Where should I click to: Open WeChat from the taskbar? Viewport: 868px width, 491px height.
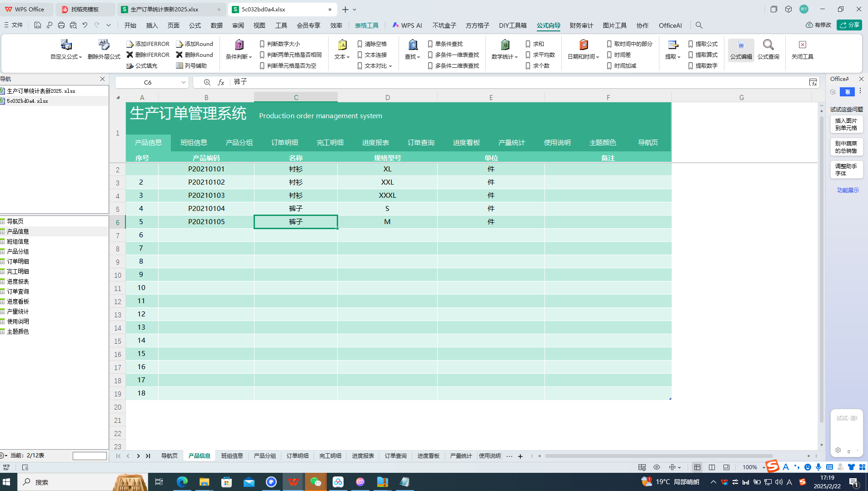316,482
